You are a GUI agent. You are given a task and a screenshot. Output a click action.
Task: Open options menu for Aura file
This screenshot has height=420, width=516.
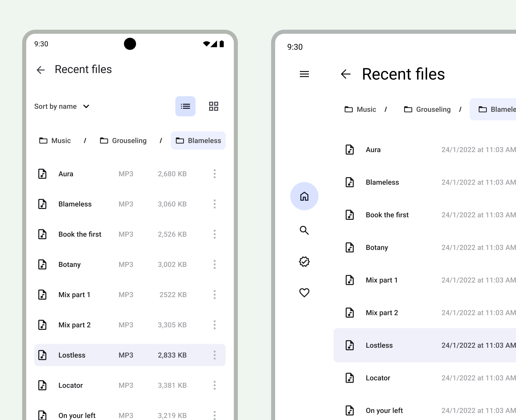coord(214,173)
